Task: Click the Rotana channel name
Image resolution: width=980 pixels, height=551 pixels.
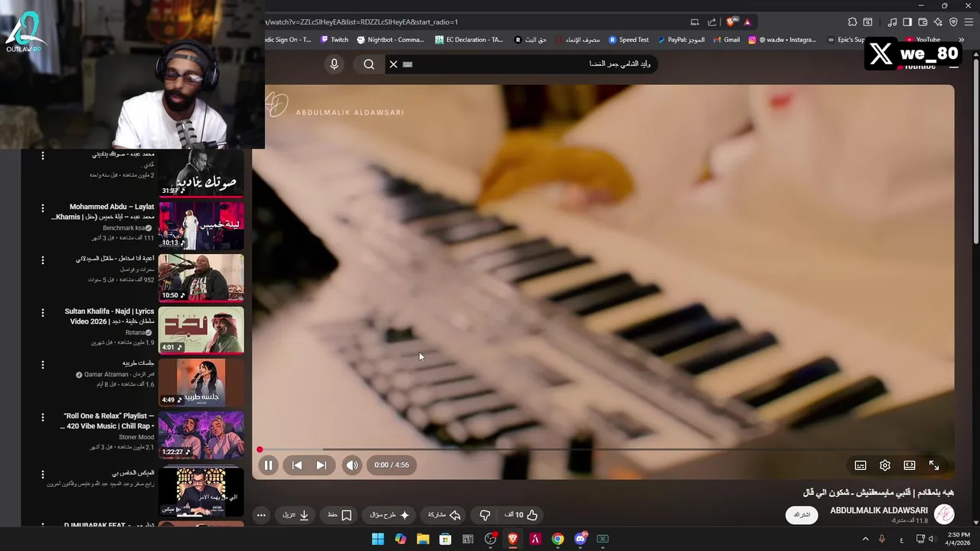Action: (136, 333)
